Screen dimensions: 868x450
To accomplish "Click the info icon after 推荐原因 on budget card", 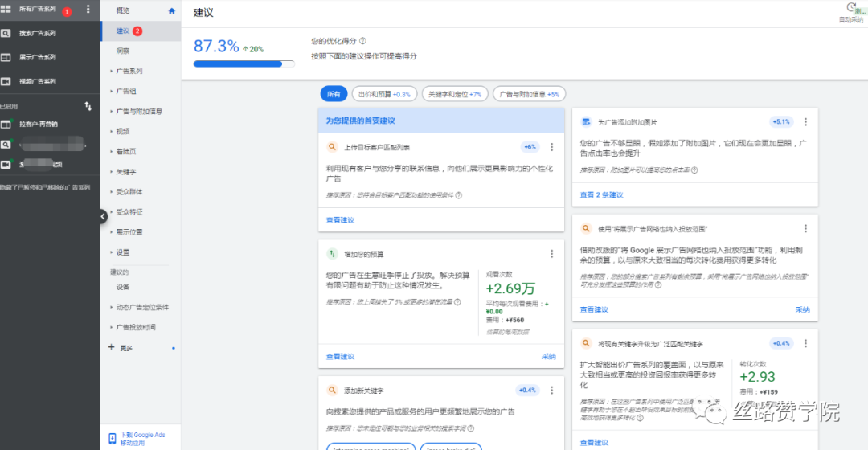I will pyautogui.click(x=457, y=302).
